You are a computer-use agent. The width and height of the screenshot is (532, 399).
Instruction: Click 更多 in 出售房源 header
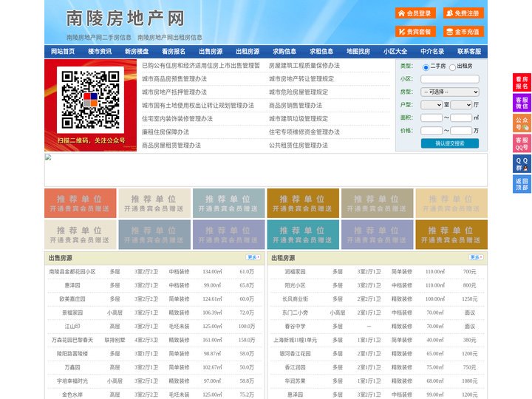coord(253,257)
